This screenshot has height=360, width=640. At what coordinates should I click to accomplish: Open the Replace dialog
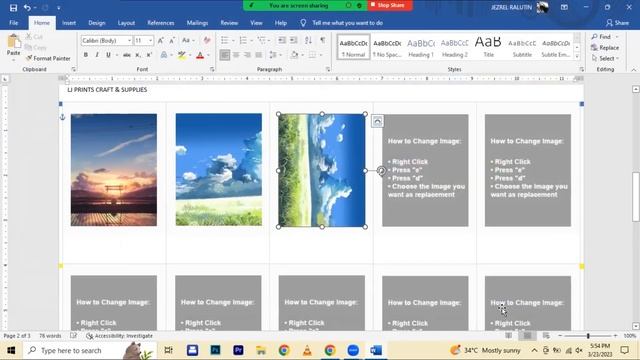[x=605, y=48]
